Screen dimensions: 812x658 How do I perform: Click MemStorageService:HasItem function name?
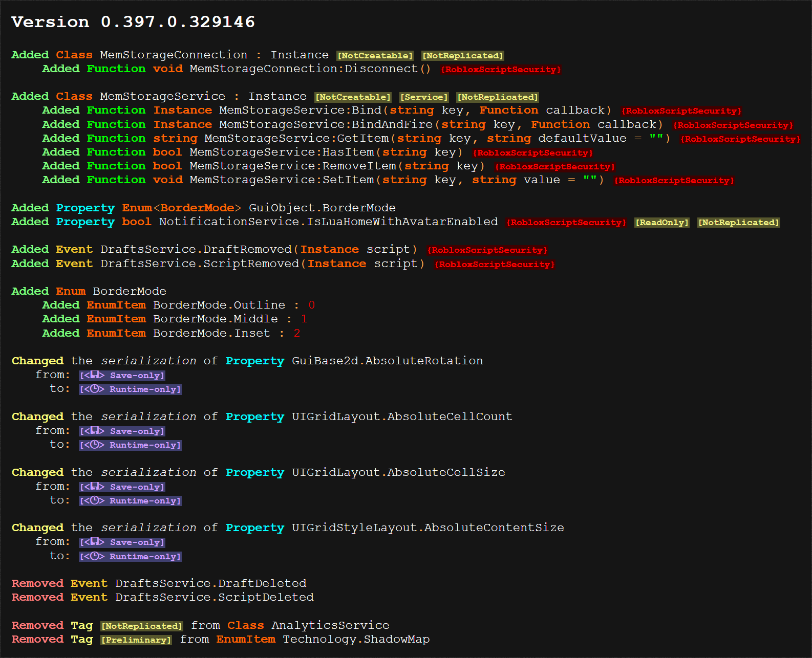(282, 152)
